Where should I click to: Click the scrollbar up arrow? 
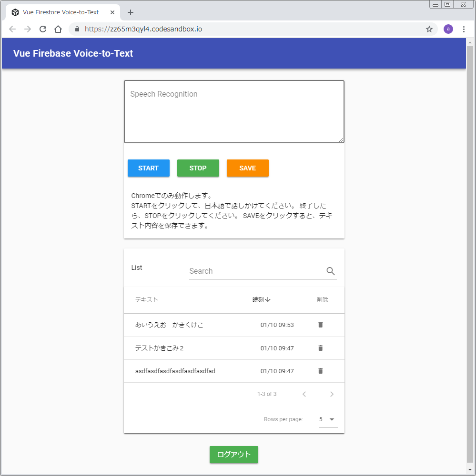click(470, 42)
